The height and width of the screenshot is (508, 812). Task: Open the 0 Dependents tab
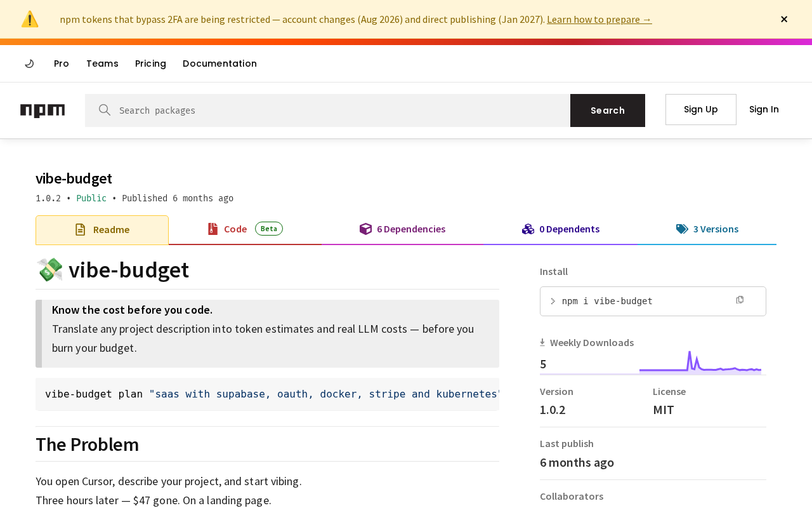(x=561, y=229)
